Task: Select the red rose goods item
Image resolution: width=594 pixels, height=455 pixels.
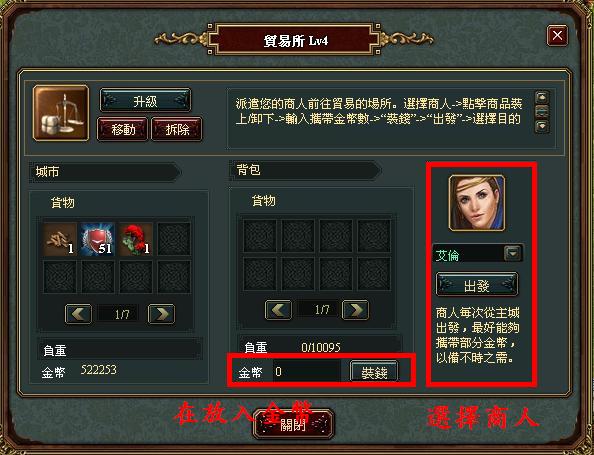Action: coord(136,239)
